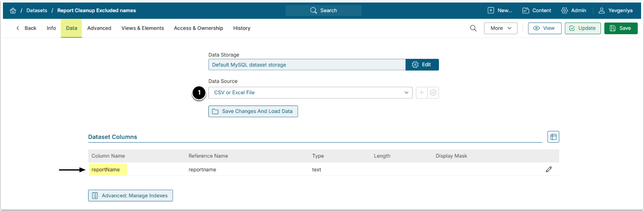Click the top Search field
Viewport: 644px width, 211px height.
pos(324,10)
